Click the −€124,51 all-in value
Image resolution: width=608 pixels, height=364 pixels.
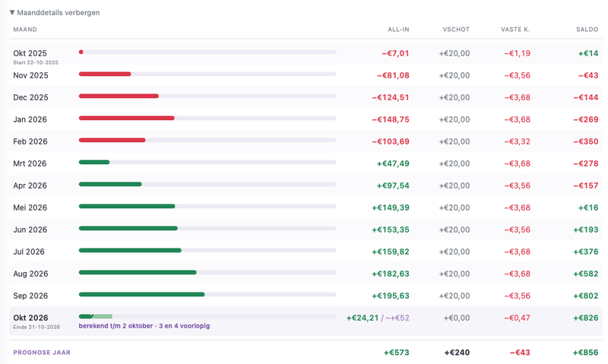391,98
